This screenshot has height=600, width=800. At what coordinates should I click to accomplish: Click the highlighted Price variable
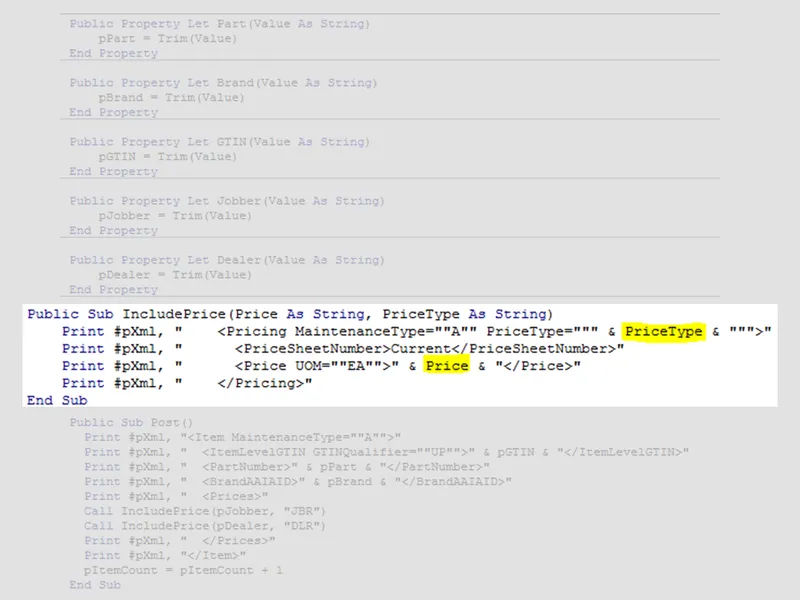pyautogui.click(x=446, y=366)
